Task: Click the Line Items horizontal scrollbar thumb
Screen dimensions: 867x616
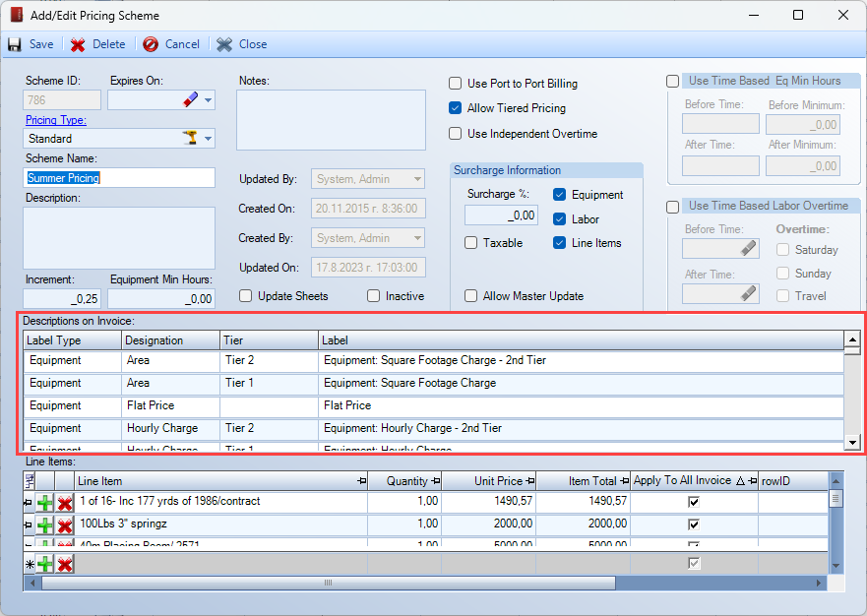Action: [x=329, y=583]
